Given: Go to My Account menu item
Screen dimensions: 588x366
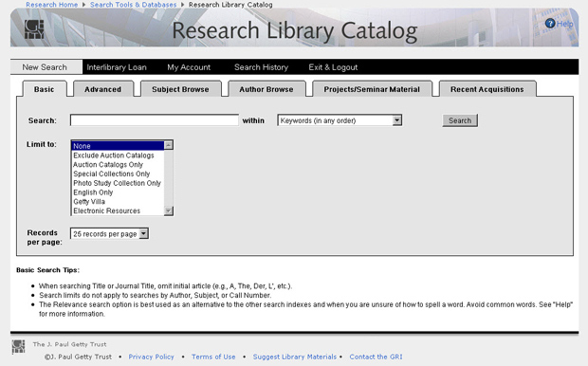Looking at the screenshot, I should coord(189,67).
